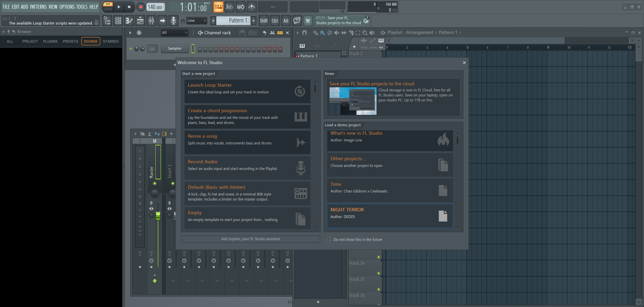Image resolution: width=644 pixels, height=307 pixels.
Task: Open Channel rack graph editor icon
Action: tap(272, 33)
